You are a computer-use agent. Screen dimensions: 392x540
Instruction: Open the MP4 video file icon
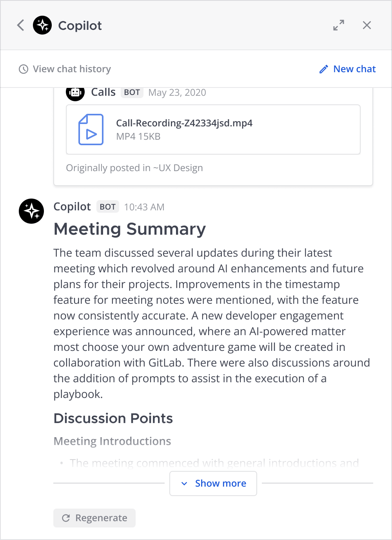(x=91, y=130)
